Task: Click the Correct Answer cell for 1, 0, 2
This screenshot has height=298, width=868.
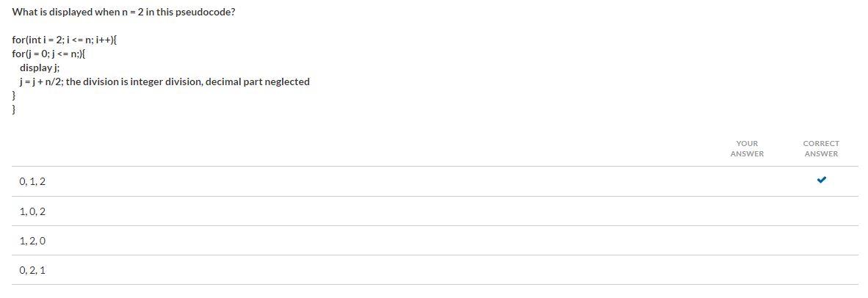Action: (x=821, y=211)
